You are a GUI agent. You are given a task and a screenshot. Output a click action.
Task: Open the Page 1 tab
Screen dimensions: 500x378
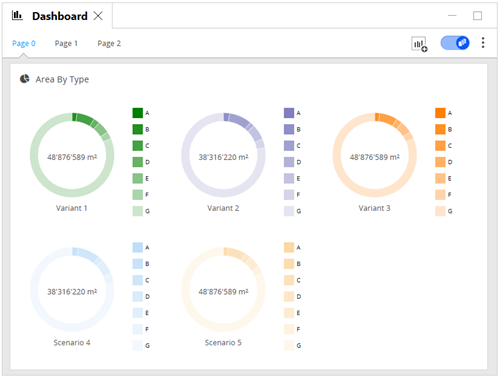click(66, 43)
